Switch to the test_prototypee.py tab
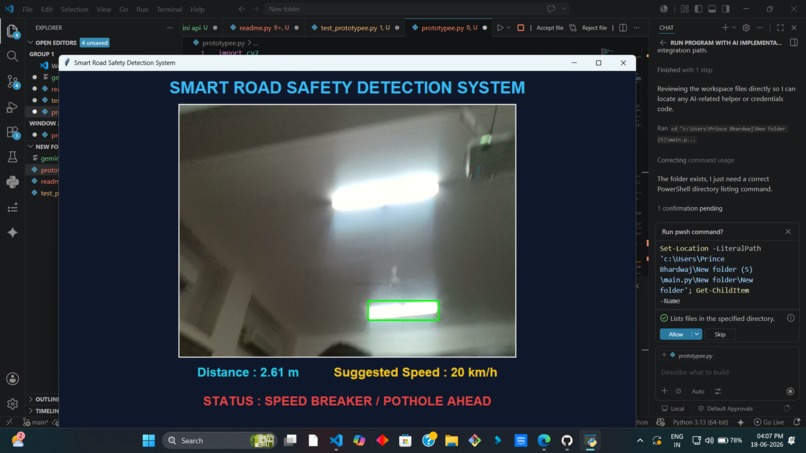This screenshot has height=453, width=806. [x=355, y=28]
